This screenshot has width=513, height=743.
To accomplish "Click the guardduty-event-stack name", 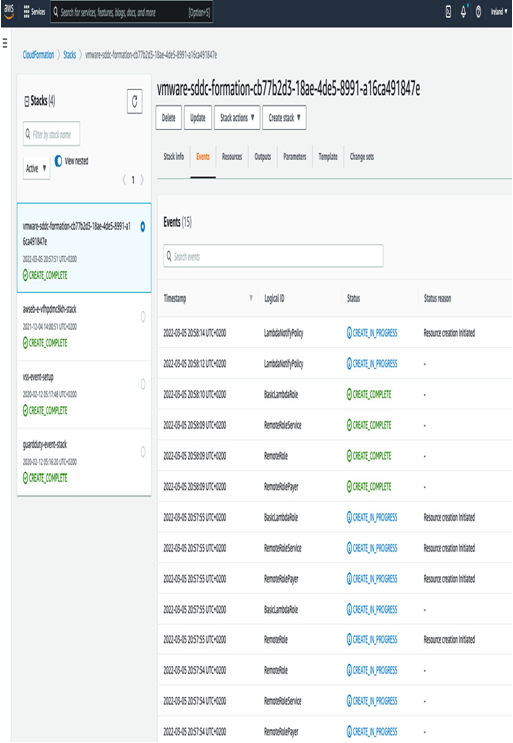I will [45, 444].
